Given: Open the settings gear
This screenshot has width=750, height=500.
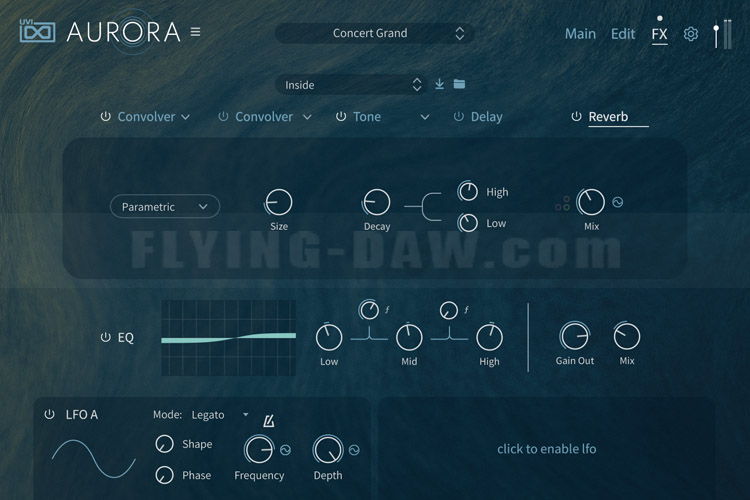Looking at the screenshot, I should [690, 34].
